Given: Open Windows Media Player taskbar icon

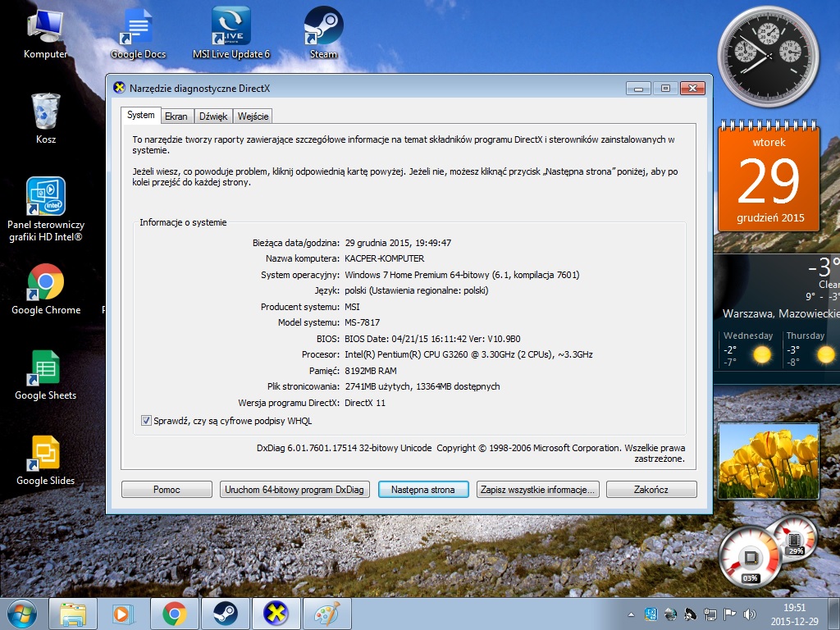Looking at the screenshot, I should tap(123, 614).
